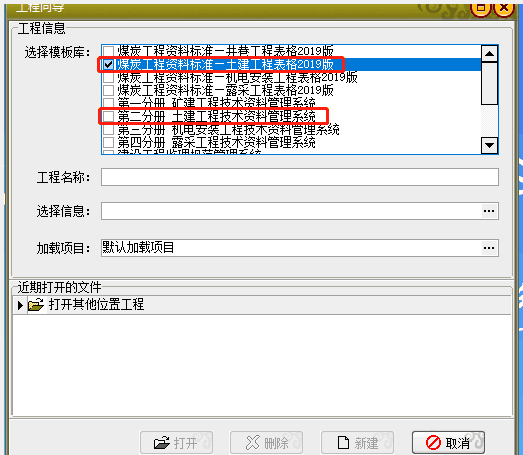The width and height of the screenshot is (523, 455).
Task: Click the 新建 button
Action: [x=358, y=443]
